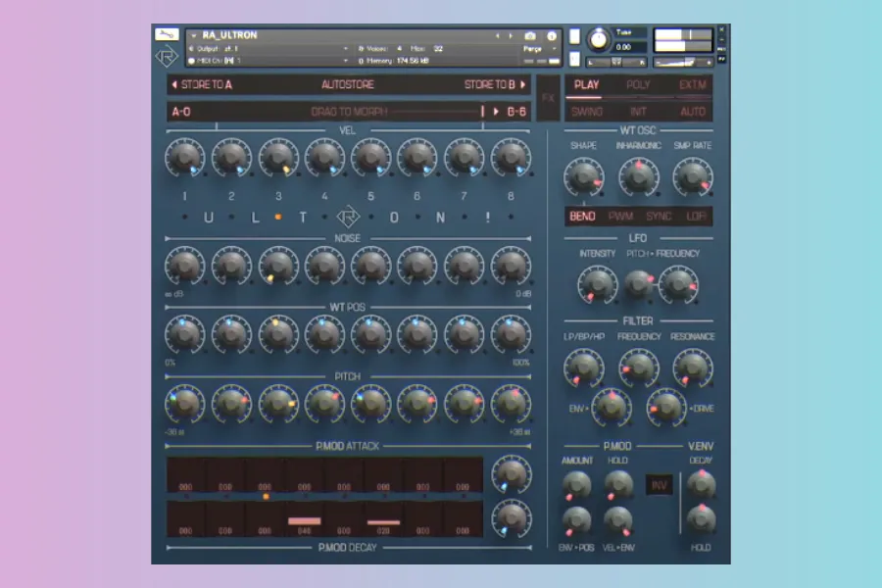Switch to the POLY mode tab

[638, 85]
